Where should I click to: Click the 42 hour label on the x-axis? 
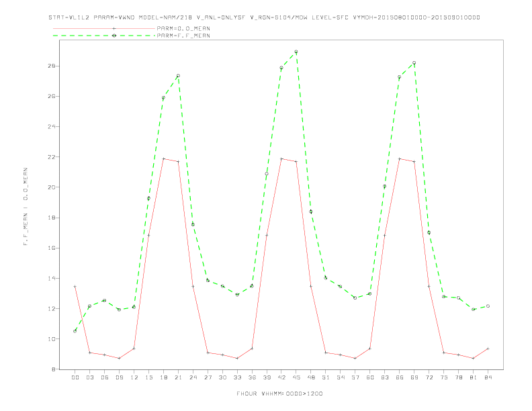[281, 377]
